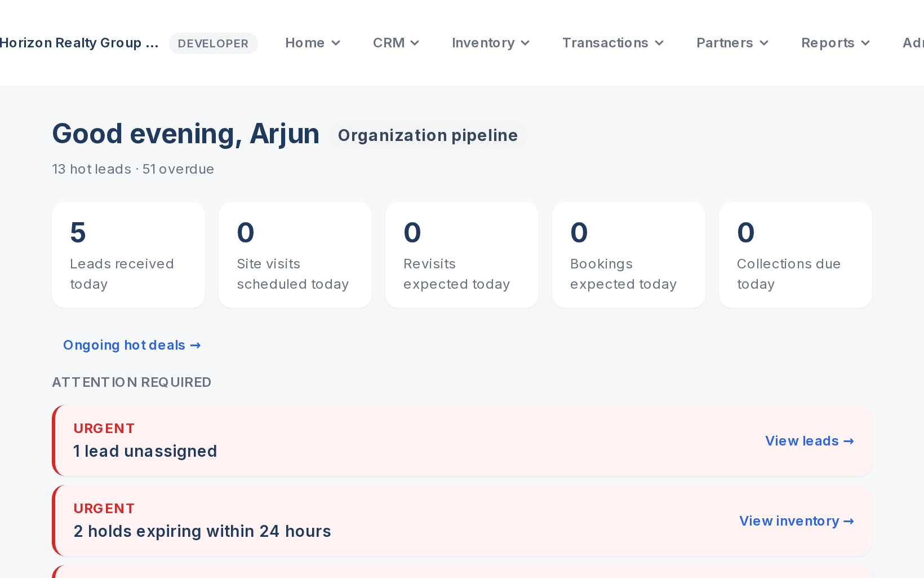Open the Site visits scheduled today card
The image size is (924, 578).
click(295, 255)
